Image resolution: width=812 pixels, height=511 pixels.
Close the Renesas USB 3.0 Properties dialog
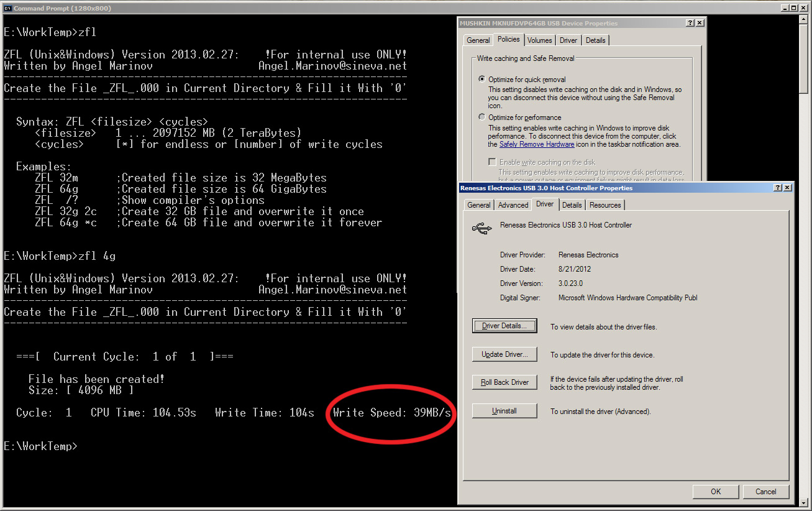(x=787, y=188)
